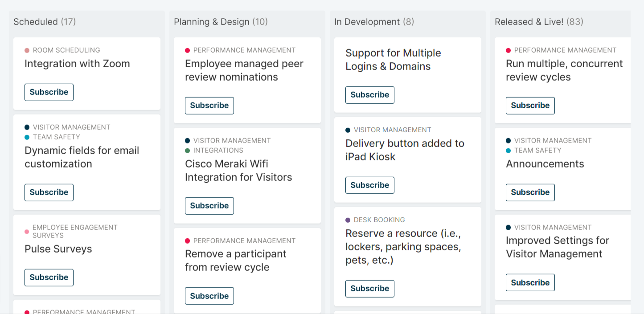Subscribe to Cisco Meraki Wifi Integration for Visitors
The image size is (644, 314).
[209, 205]
